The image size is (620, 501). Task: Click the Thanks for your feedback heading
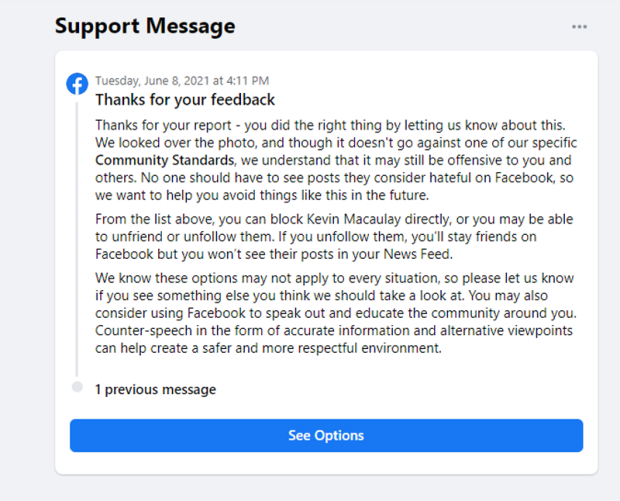coord(185,100)
